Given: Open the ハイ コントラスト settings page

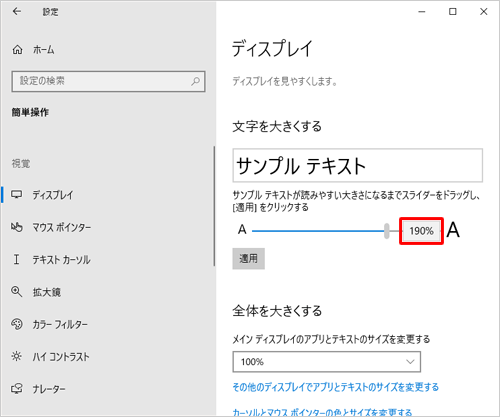Looking at the screenshot, I should click(x=50, y=357).
